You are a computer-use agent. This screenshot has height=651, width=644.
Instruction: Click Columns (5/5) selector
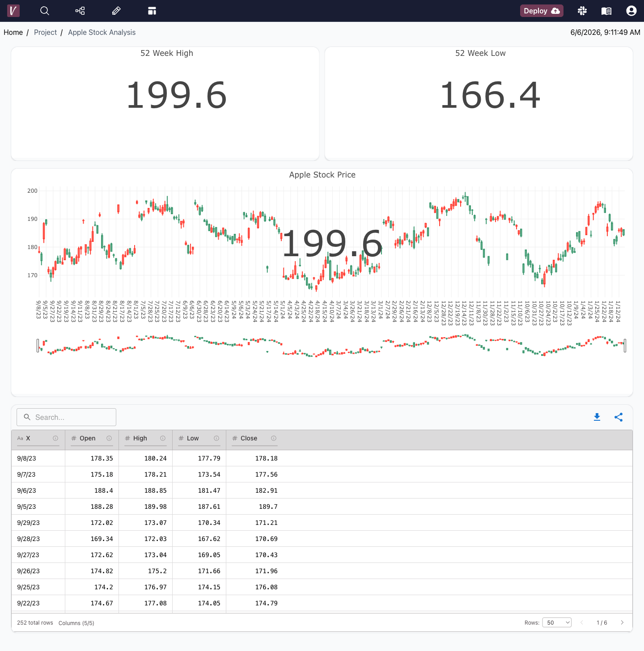tap(76, 623)
